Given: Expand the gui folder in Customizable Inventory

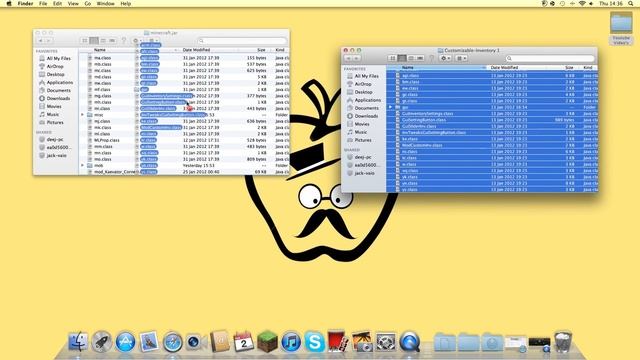Looking at the screenshot, I should pyautogui.click(x=390, y=107).
